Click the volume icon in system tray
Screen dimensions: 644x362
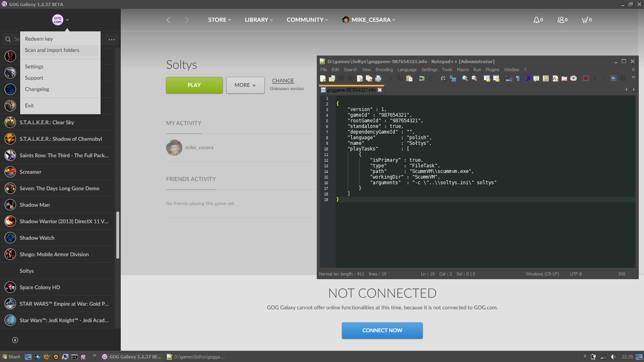pyautogui.click(x=613, y=357)
